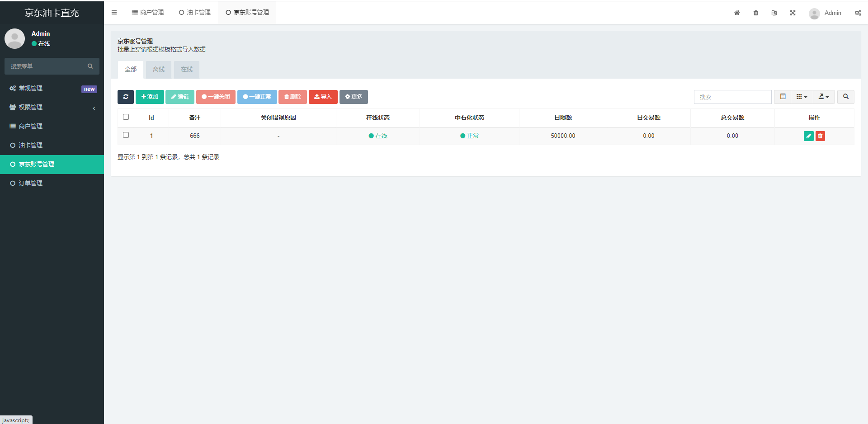
Task: Expand the 权限管理 sidebar menu
Action: [52, 107]
